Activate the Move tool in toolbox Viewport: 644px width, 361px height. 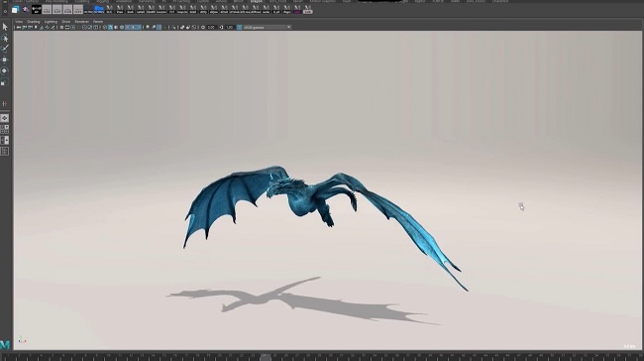5,60
